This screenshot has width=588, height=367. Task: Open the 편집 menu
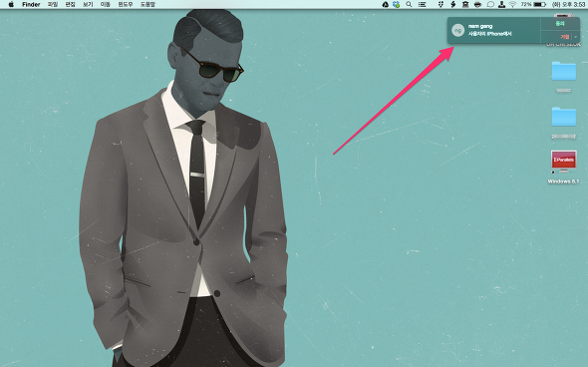pyautogui.click(x=70, y=5)
